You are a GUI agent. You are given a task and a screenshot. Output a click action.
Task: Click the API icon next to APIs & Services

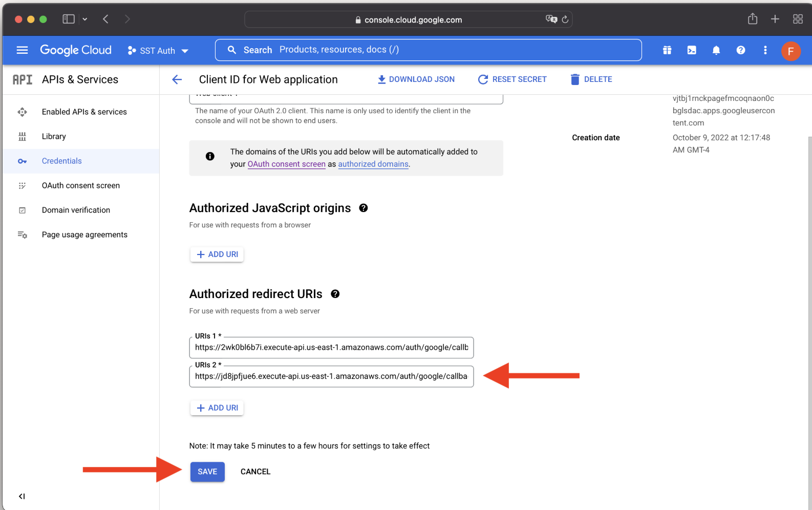point(23,79)
